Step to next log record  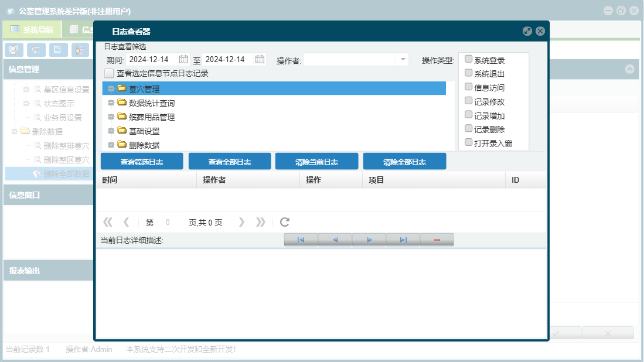369,240
